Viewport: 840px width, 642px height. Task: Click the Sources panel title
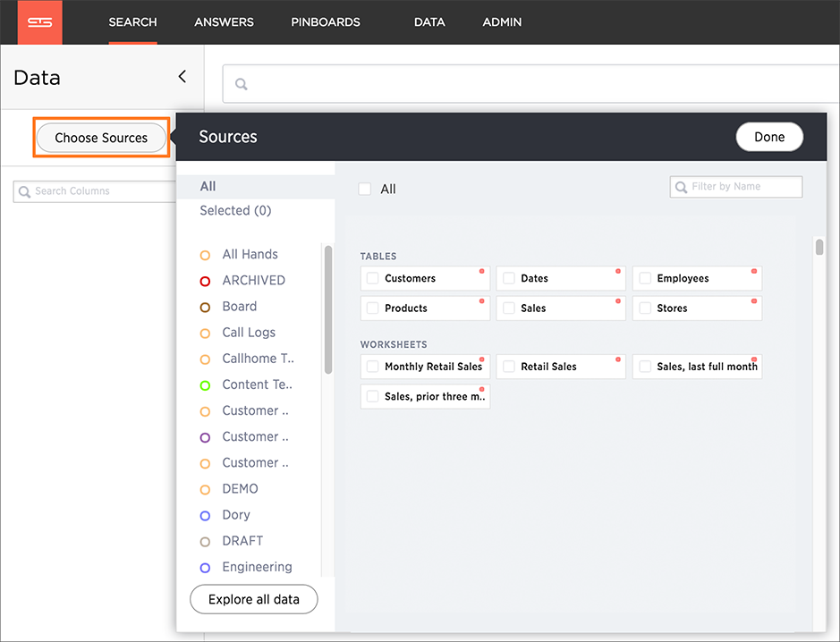point(228,137)
